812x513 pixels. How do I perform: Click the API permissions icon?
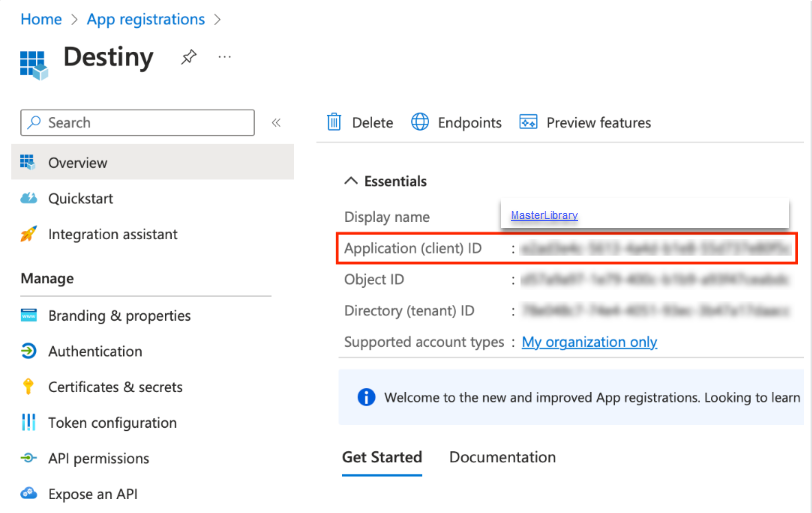click(28, 458)
